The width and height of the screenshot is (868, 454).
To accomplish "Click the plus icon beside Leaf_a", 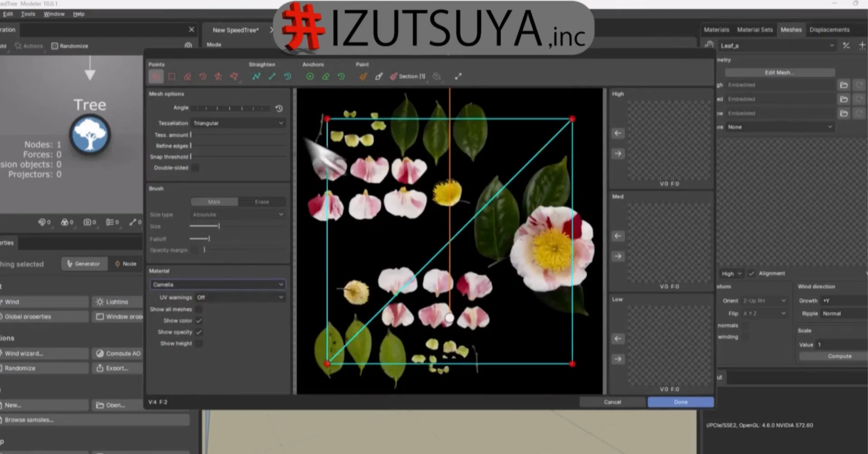I will point(862,46).
